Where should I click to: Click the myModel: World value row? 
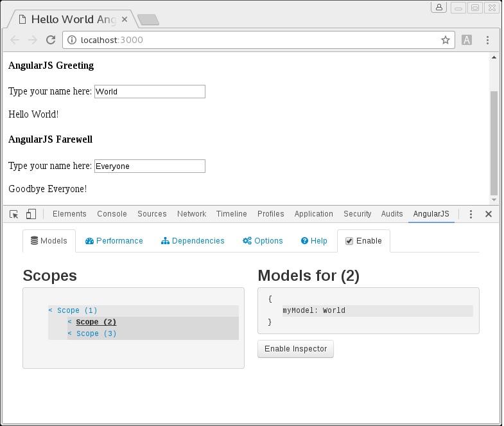coord(378,310)
